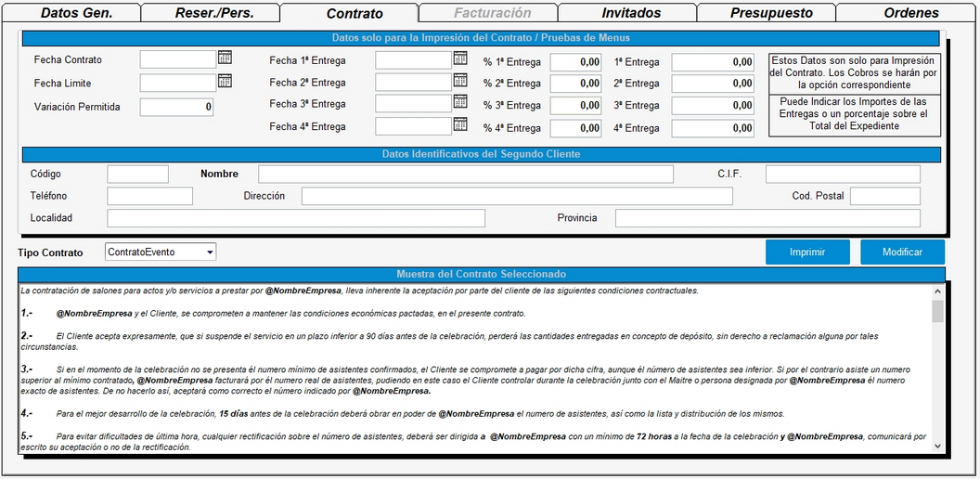980x479 pixels.
Task: Focus the Fecha Contrato date field
Action: pyautogui.click(x=178, y=59)
